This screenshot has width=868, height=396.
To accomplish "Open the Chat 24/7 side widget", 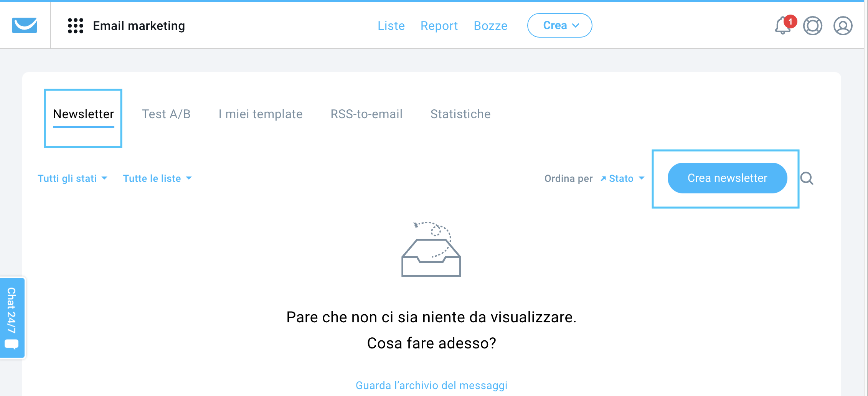I will pyautogui.click(x=12, y=318).
